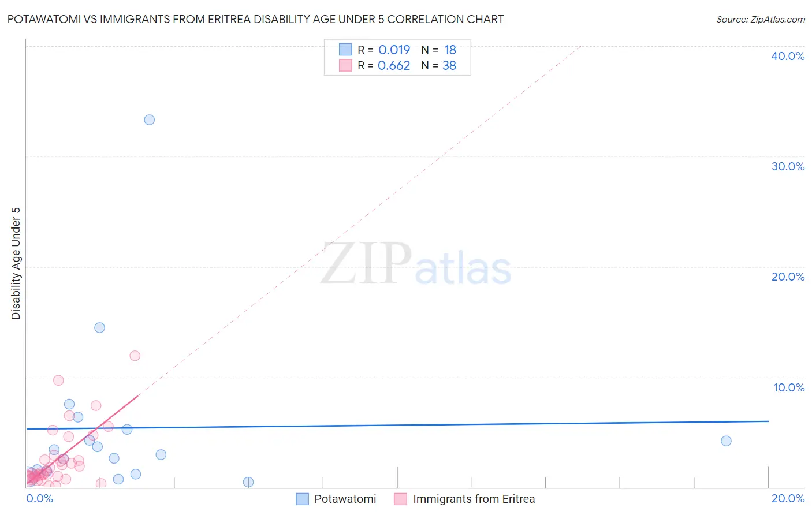
Task: Click the pink swatch beside R = 0.662
Action: click(345, 65)
